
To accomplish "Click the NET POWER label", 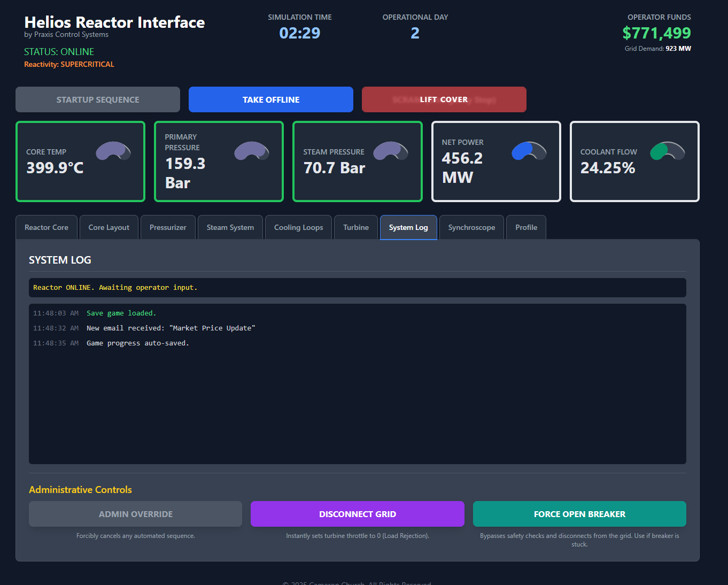I will 462,142.
